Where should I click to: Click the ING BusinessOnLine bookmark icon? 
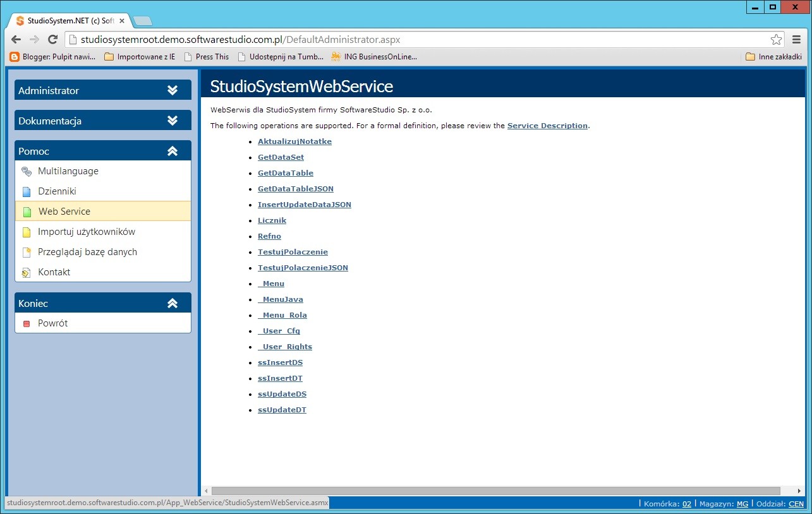[x=336, y=57]
